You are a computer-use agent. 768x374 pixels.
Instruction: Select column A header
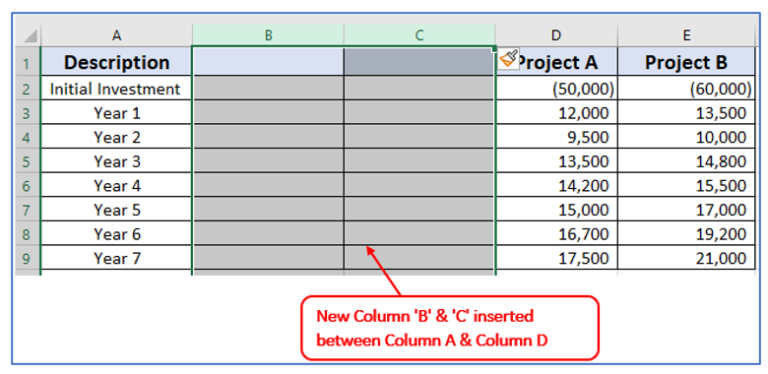[116, 35]
